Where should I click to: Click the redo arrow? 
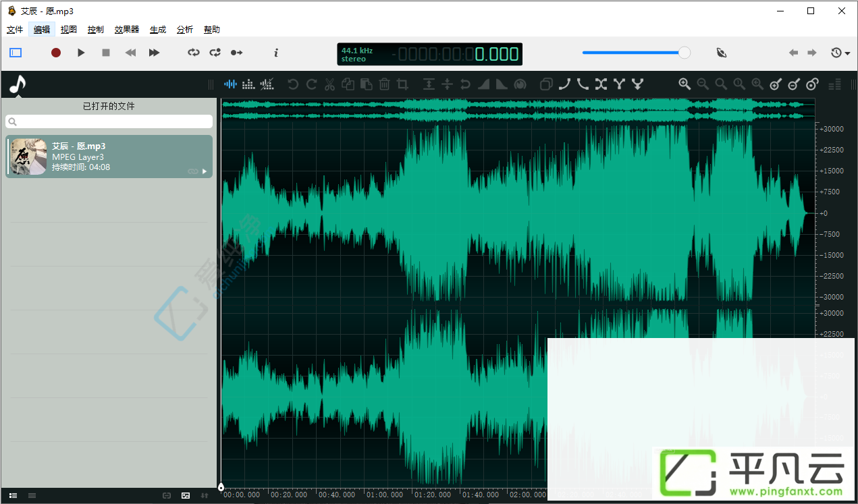point(311,84)
